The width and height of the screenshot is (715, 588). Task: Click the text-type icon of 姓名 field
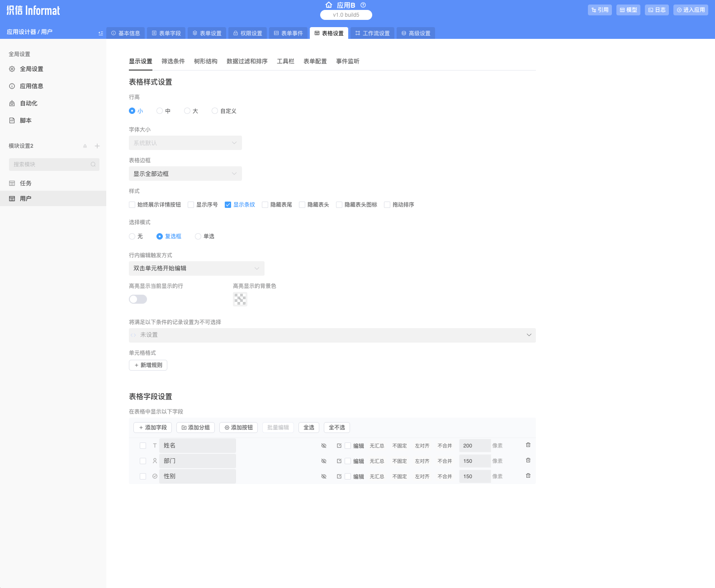coord(155,446)
